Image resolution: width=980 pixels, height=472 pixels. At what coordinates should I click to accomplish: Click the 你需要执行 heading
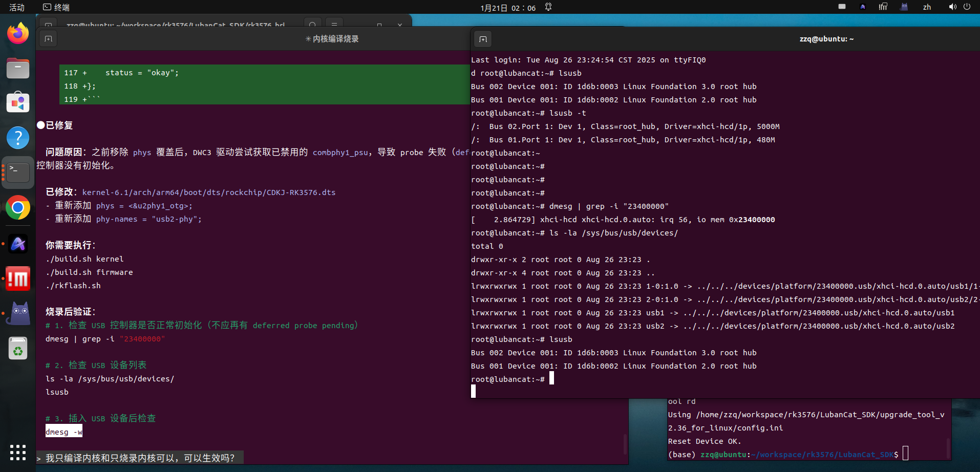[70, 245]
